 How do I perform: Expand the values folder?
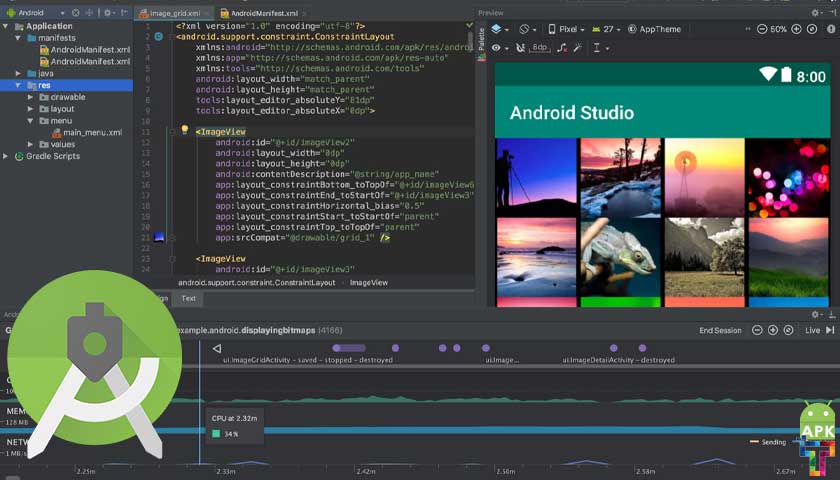point(30,144)
